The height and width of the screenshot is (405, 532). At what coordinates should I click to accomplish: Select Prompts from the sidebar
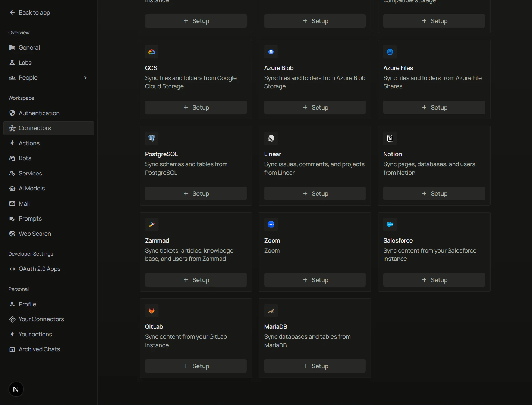click(x=48, y=219)
